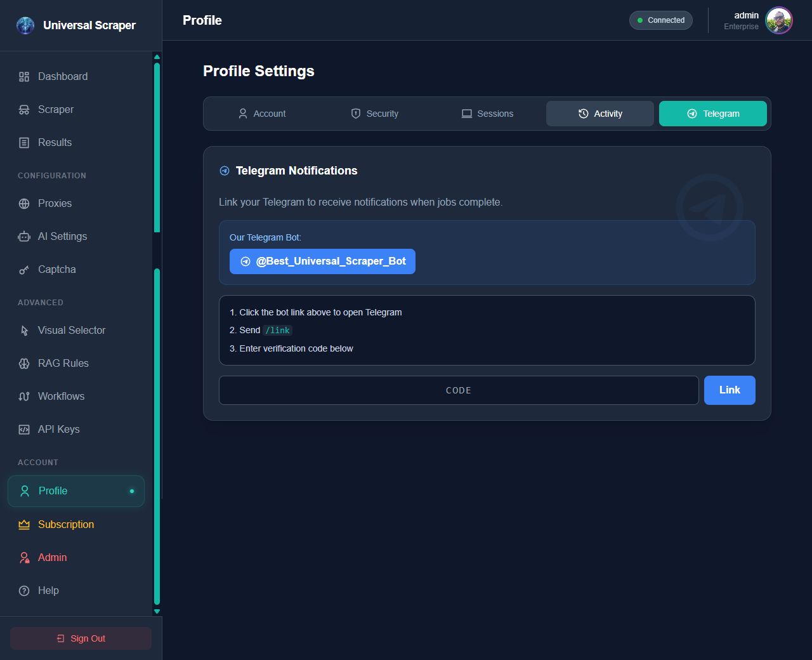Click the Subscription crown icon

[24, 525]
